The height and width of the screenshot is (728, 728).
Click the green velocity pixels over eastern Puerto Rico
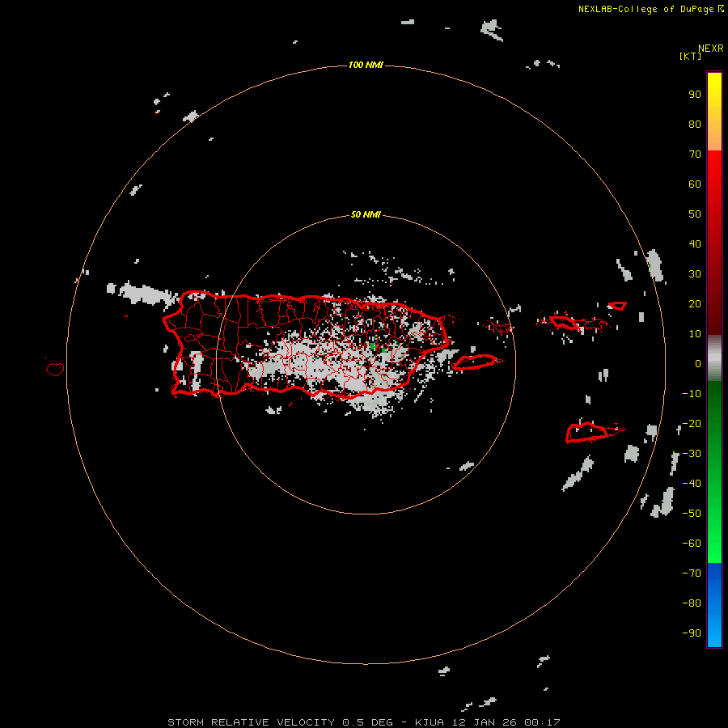point(373,345)
